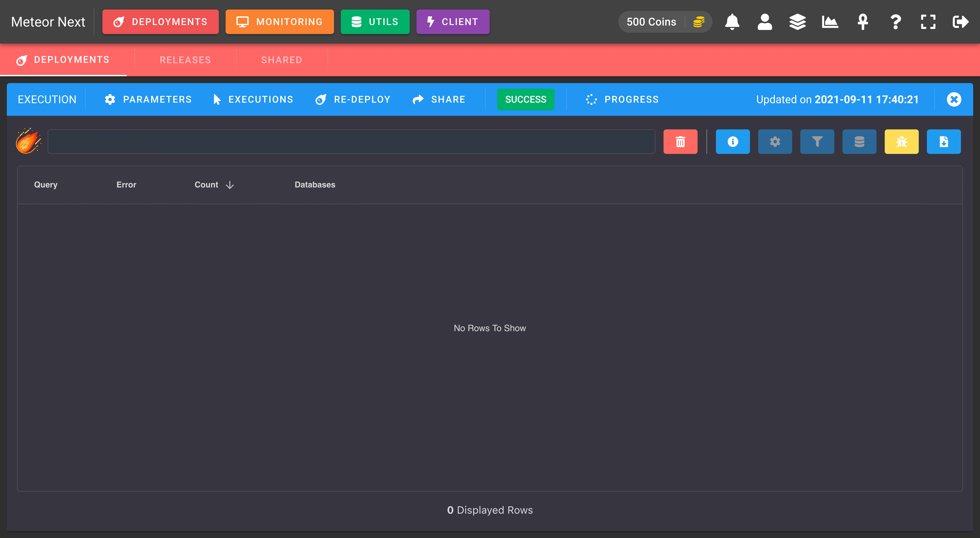Click the yellow bug button

click(x=902, y=142)
